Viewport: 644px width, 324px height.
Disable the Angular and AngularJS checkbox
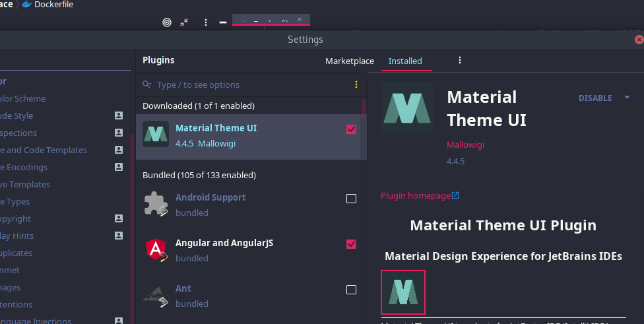click(351, 244)
